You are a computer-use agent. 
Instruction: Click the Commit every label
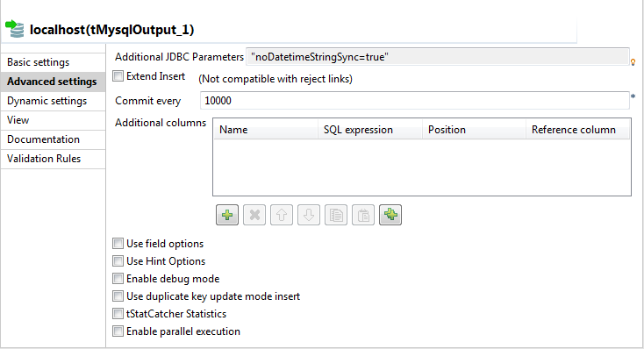pos(148,101)
